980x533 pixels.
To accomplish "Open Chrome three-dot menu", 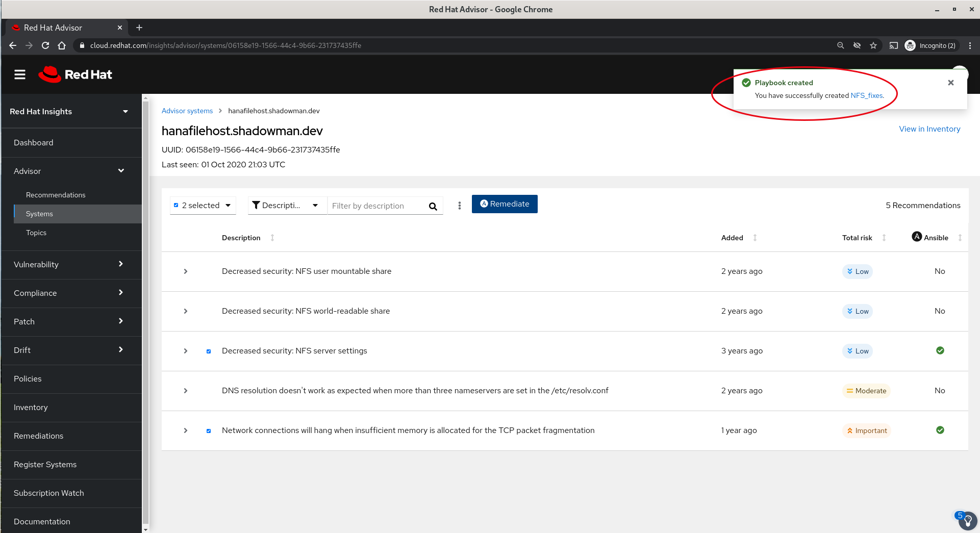I will 970,45.
